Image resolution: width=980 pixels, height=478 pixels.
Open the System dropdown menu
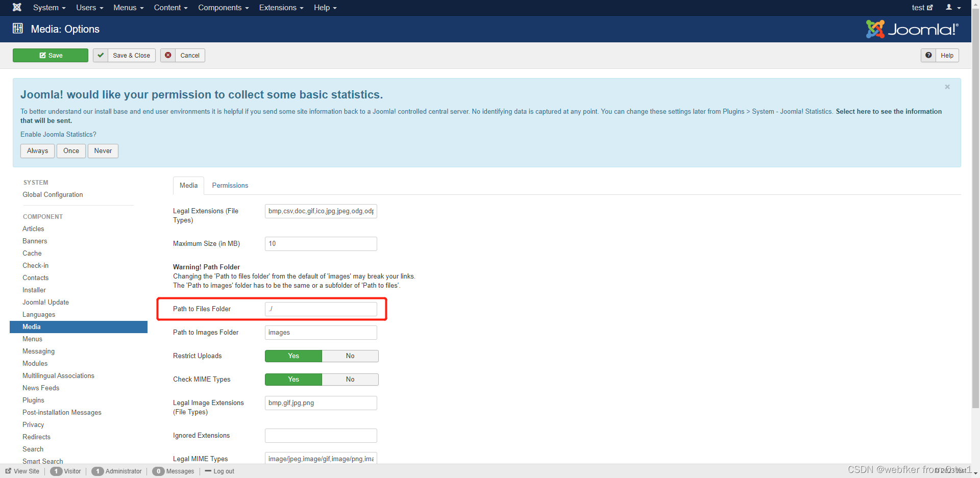(49, 8)
